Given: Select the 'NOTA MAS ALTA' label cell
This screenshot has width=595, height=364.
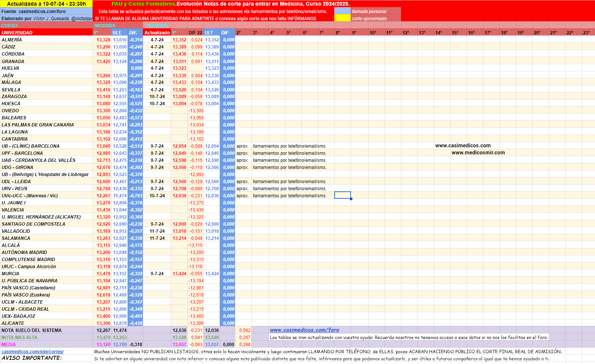Looking at the screenshot, I should [46, 338].
